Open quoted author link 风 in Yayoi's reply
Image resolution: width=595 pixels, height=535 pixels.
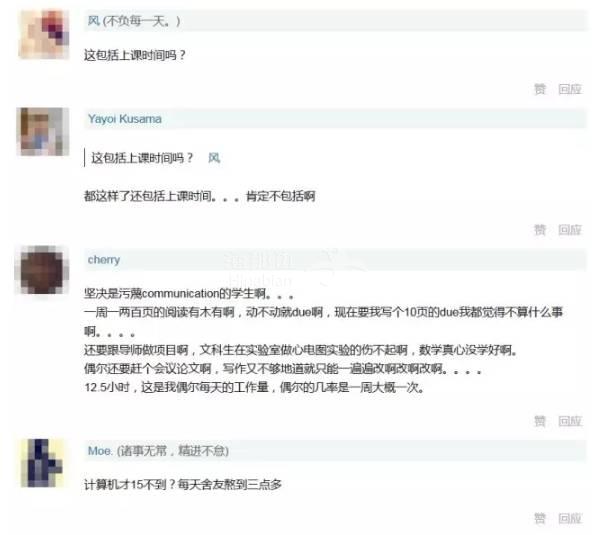214,157
